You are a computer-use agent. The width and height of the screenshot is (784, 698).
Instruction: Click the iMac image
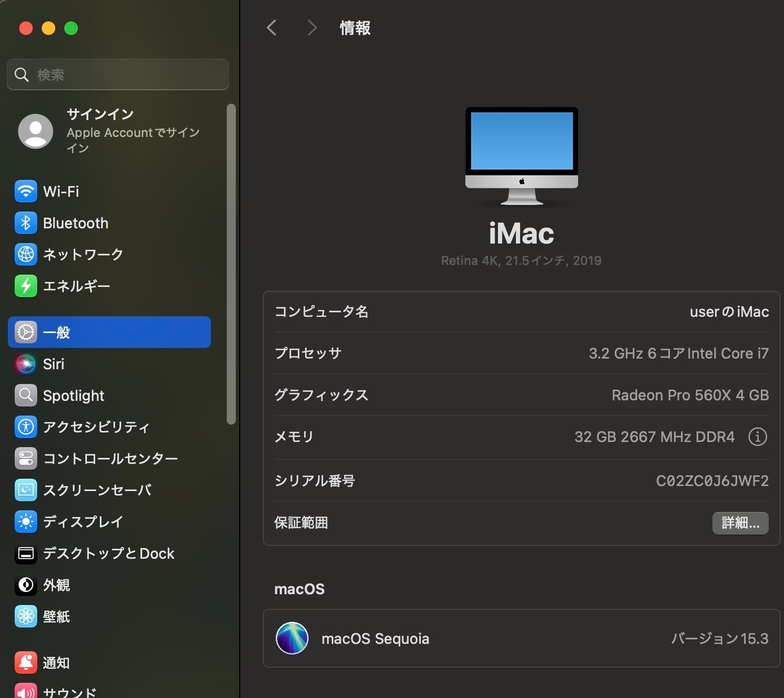[522, 156]
